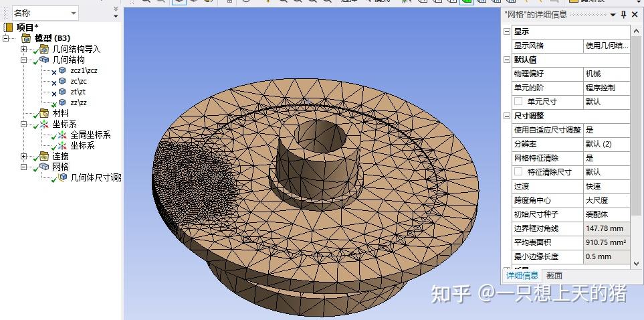644x320 pixels.
Task: Switch to the 截面 tab
Action: (x=554, y=276)
